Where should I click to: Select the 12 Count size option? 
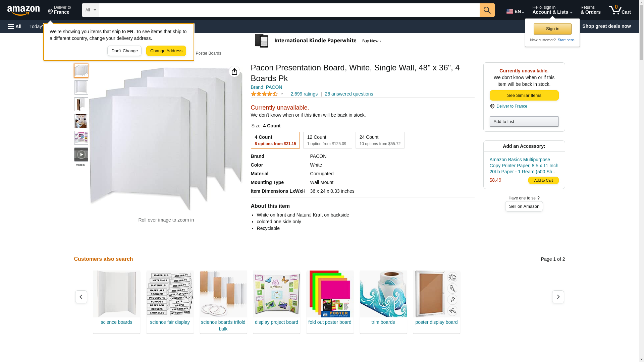(x=327, y=140)
